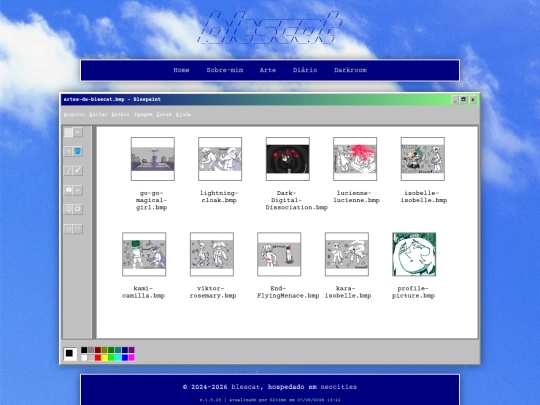Click the lucienne-lucienne.bmp file name
The height and width of the screenshot is (405, 540).
point(356,197)
